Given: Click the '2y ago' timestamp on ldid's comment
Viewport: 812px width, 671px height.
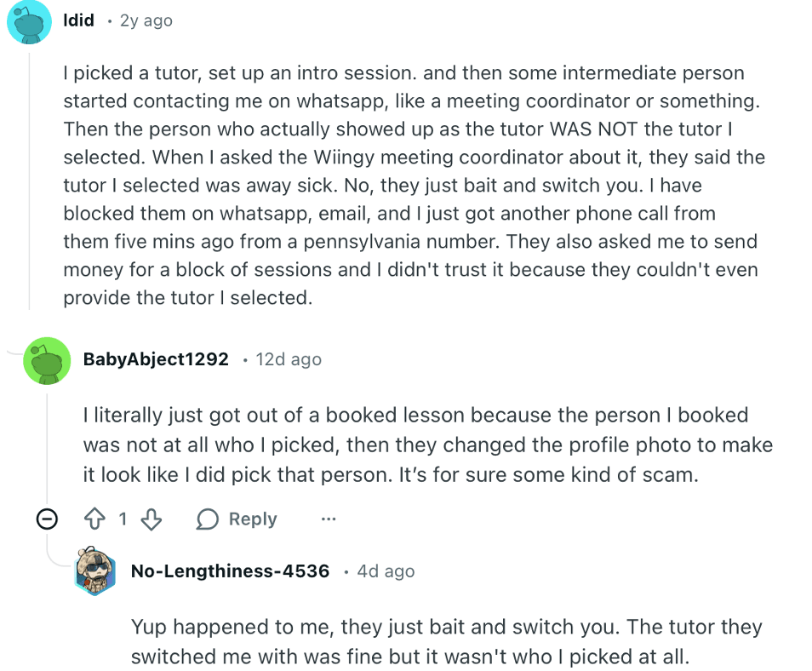Looking at the screenshot, I should click(146, 20).
